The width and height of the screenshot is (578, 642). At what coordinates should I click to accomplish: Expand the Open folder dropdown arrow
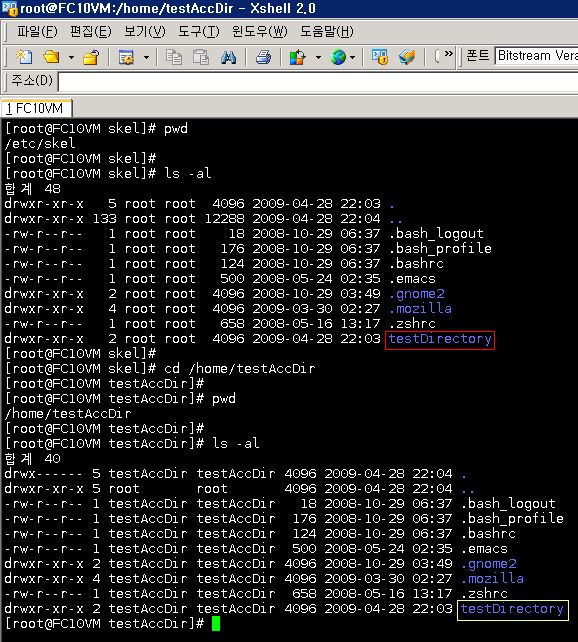71,57
